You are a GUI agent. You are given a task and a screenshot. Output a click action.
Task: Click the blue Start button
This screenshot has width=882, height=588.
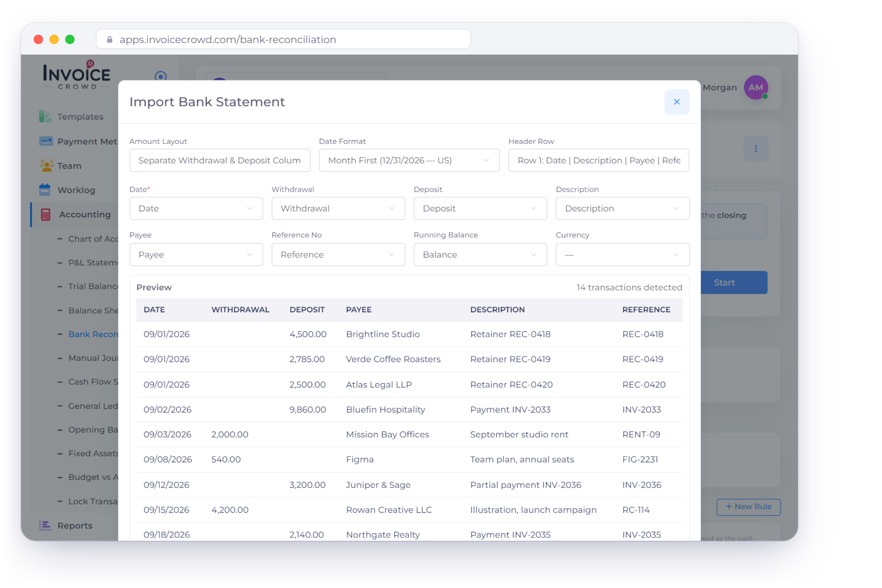pyautogui.click(x=734, y=282)
